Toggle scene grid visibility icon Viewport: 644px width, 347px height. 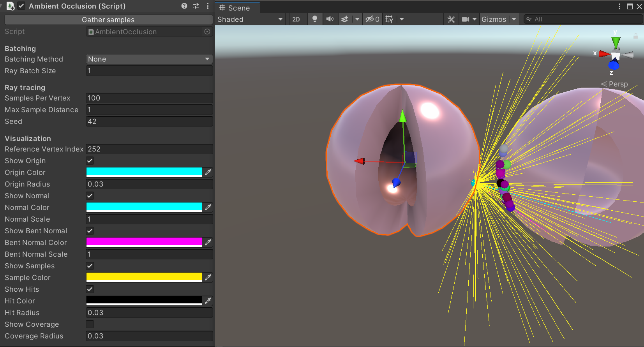pos(389,19)
